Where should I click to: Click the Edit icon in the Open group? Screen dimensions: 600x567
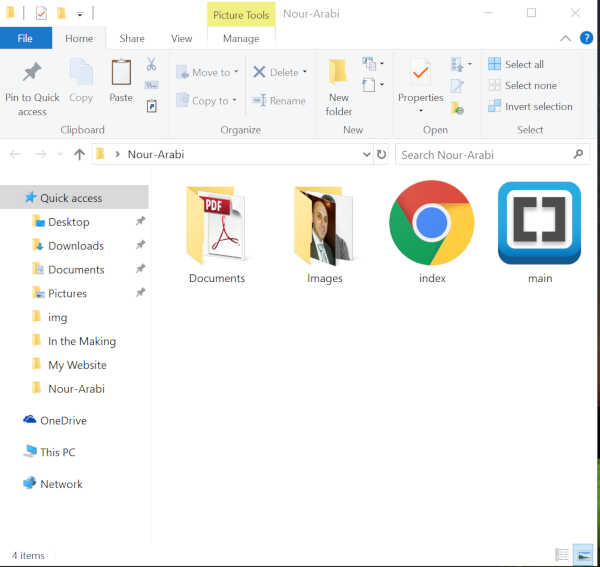tap(457, 85)
